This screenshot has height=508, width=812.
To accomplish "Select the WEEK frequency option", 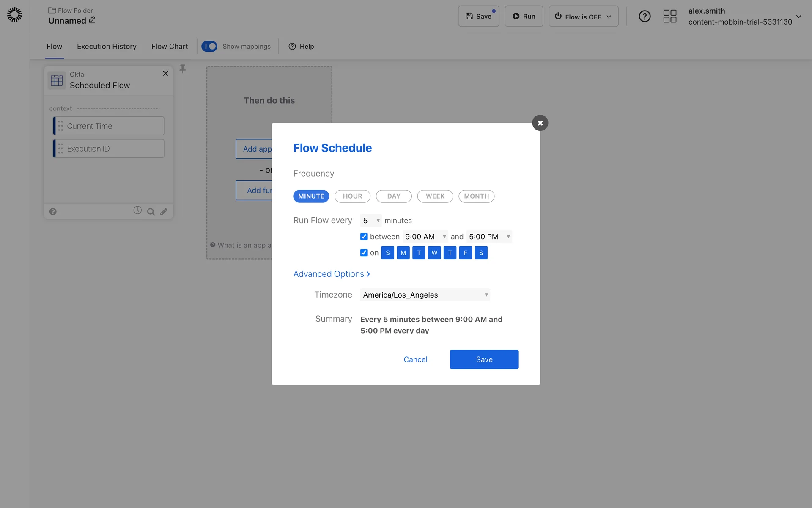I will pos(435,196).
